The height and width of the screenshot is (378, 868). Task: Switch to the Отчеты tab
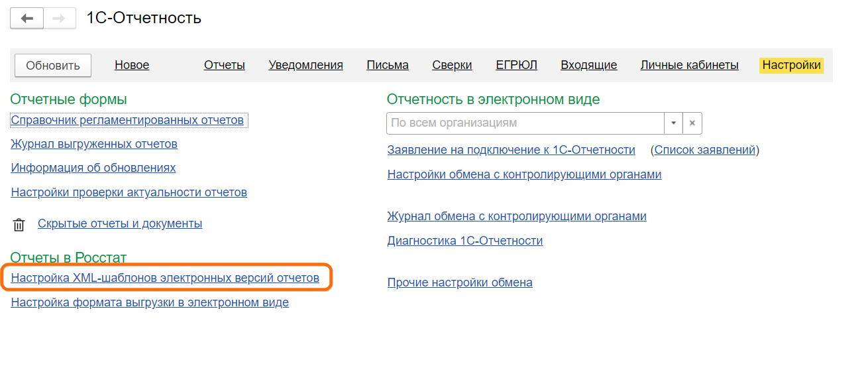point(225,65)
